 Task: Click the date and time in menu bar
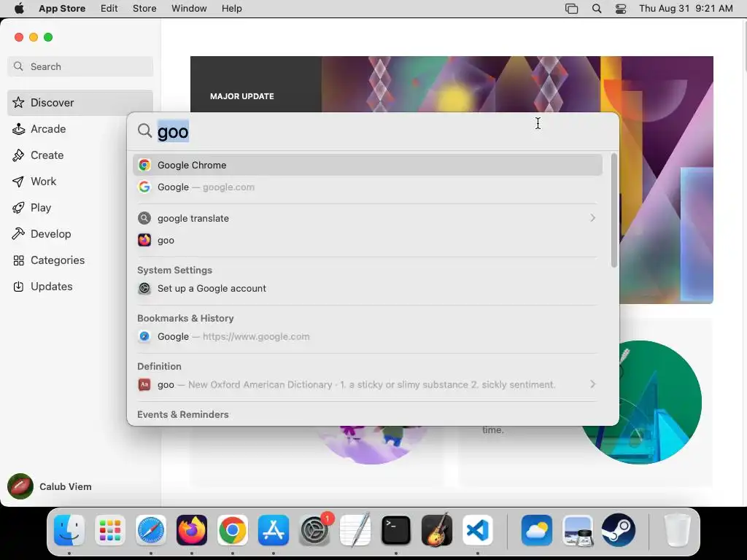[686, 9]
